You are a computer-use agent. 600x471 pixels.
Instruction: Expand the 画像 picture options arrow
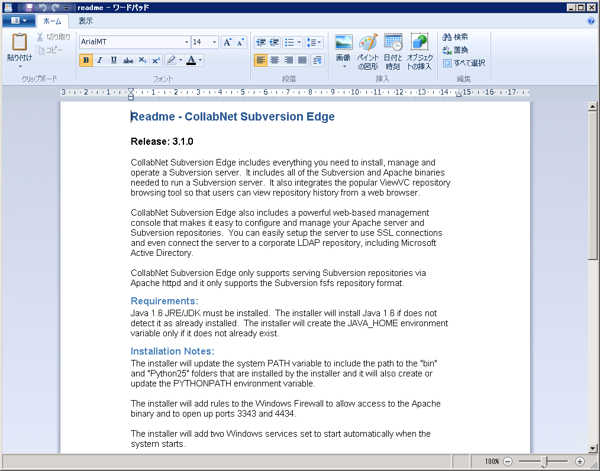click(344, 66)
